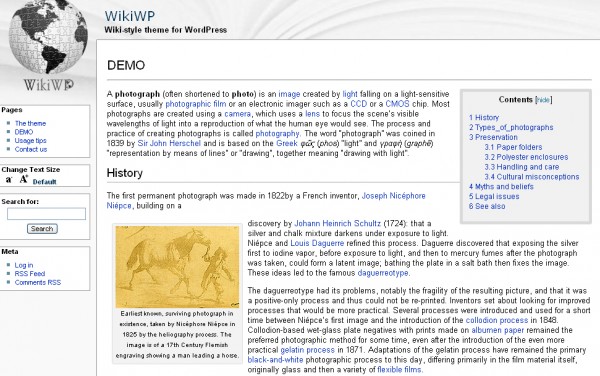Click the History section heading
Image resolution: width=600 pixels, height=376 pixels.
125,173
